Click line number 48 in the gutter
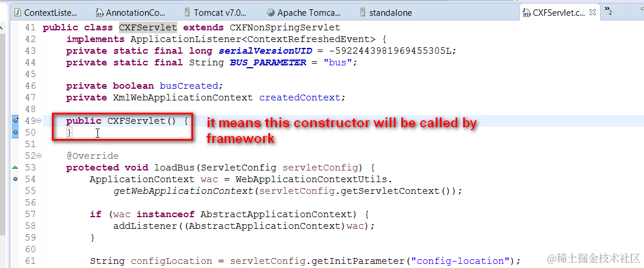 pos(30,109)
